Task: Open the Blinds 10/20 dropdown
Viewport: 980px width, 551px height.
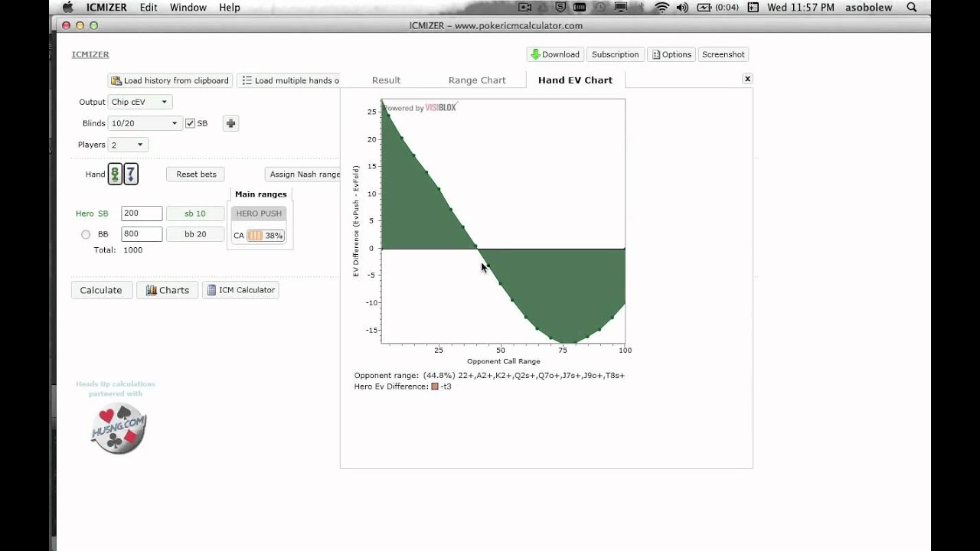Action: click(x=145, y=123)
